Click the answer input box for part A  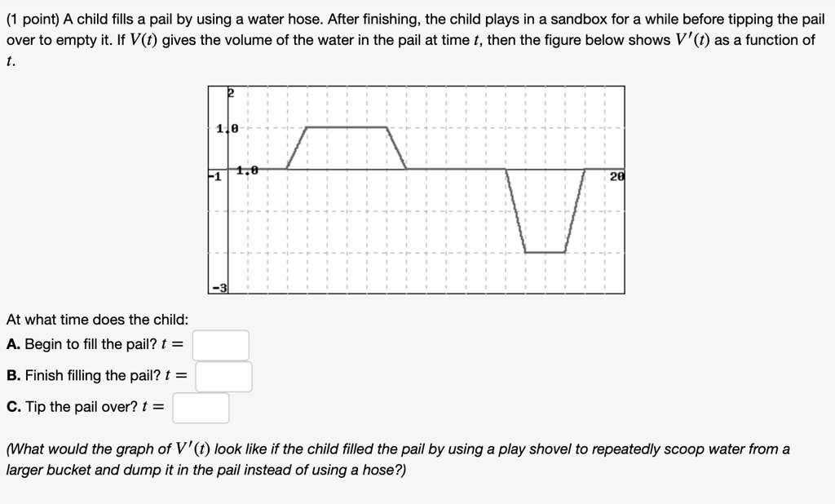[x=220, y=344]
